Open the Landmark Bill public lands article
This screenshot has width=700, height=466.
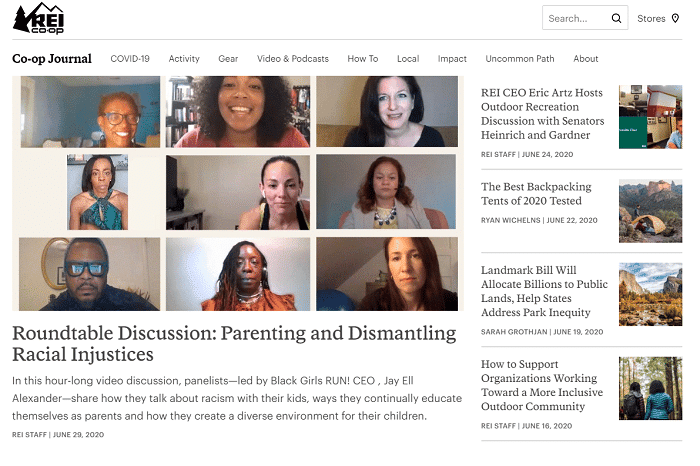click(x=544, y=291)
